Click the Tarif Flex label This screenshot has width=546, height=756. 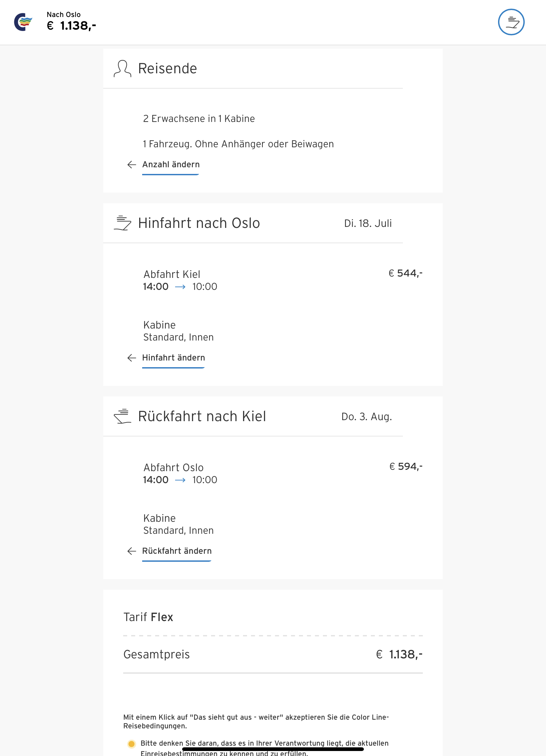148,617
